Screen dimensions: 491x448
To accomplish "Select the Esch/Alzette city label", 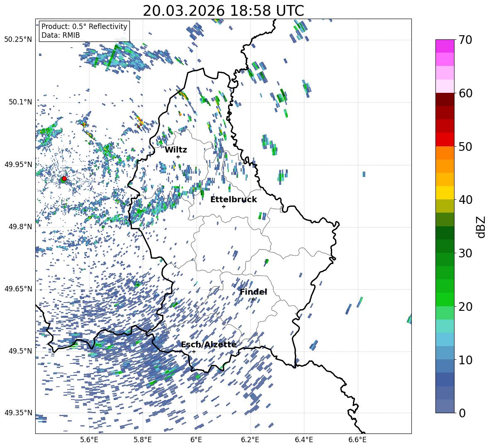I will [209, 344].
